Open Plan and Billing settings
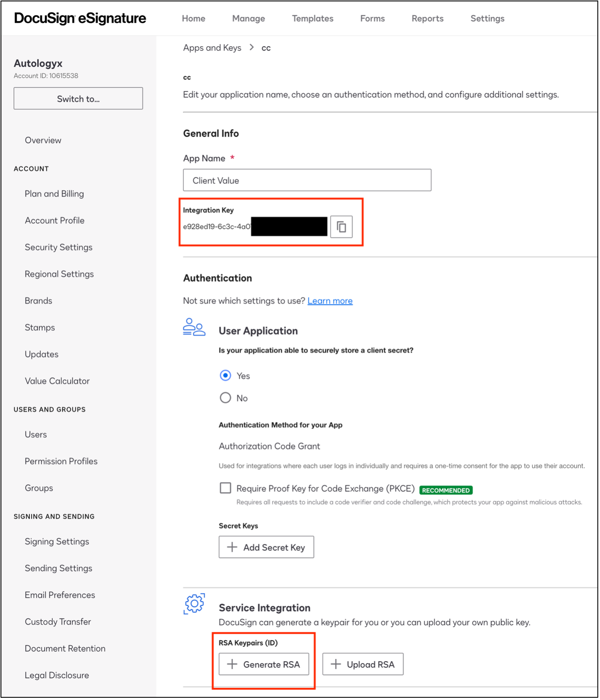 [x=55, y=194]
